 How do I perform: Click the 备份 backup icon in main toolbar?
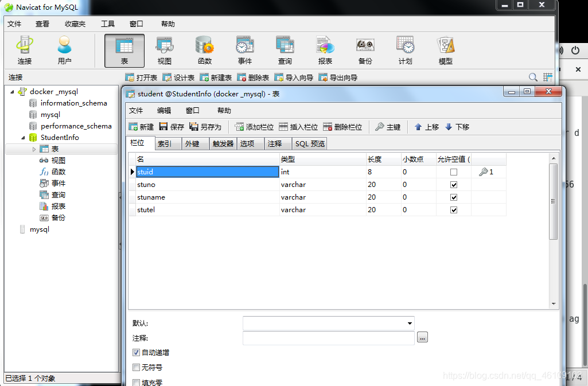tap(365, 50)
